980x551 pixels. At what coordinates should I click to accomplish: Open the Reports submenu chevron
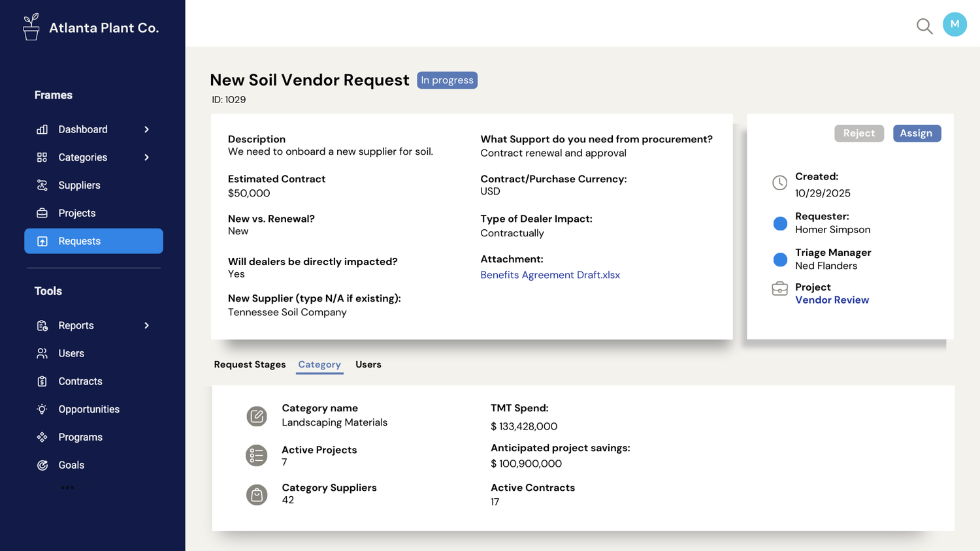(146, 325)
